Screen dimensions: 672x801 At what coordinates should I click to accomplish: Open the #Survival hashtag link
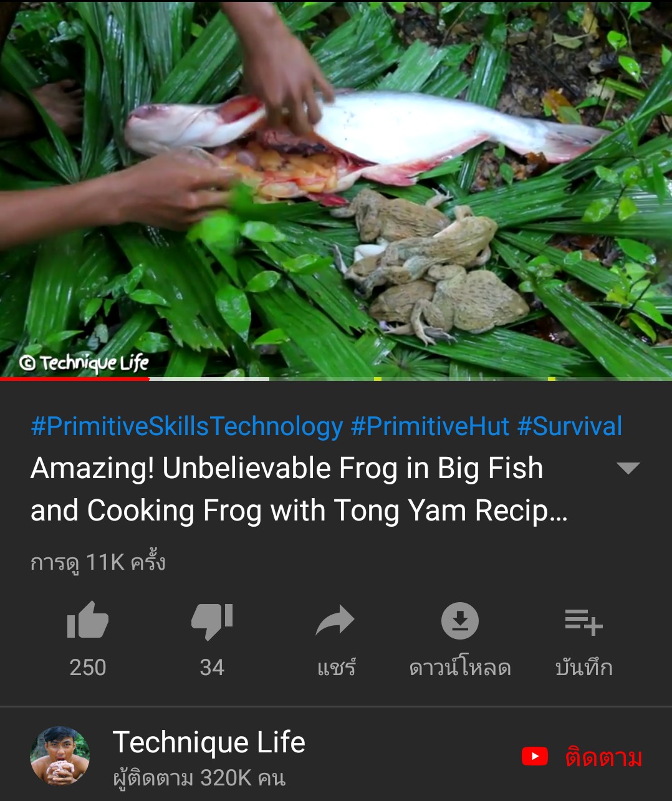tap(570, 426)
